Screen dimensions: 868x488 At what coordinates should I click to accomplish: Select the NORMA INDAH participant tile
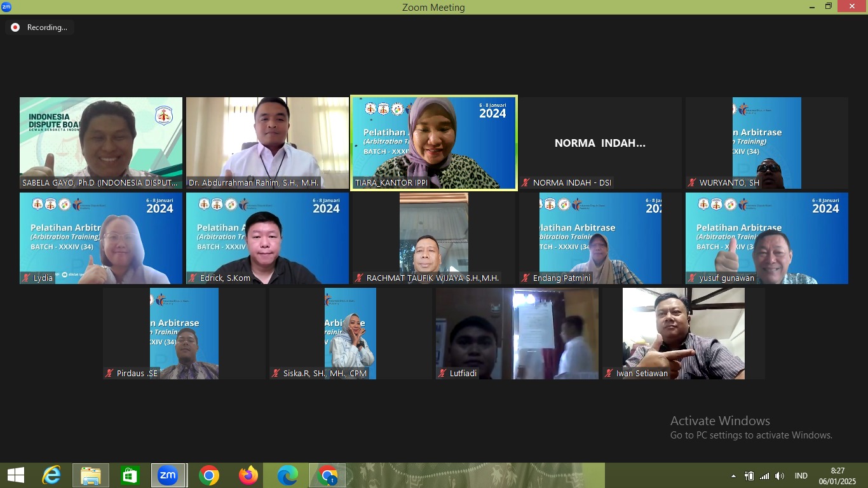[600, 143]
